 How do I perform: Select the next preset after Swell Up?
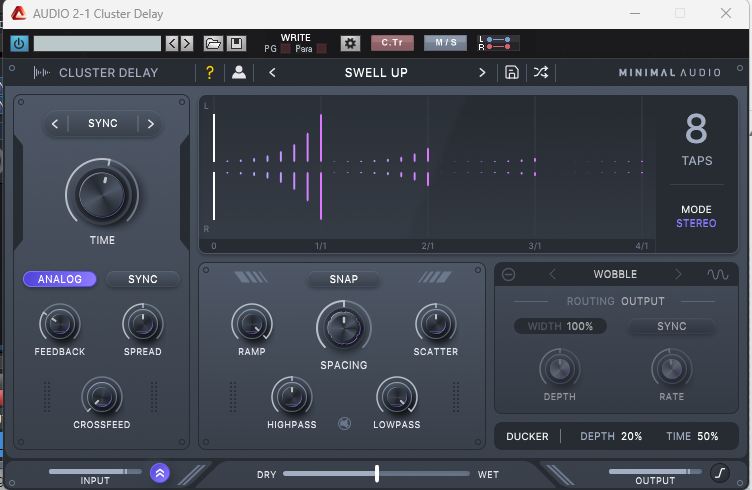tap(482, 73)
